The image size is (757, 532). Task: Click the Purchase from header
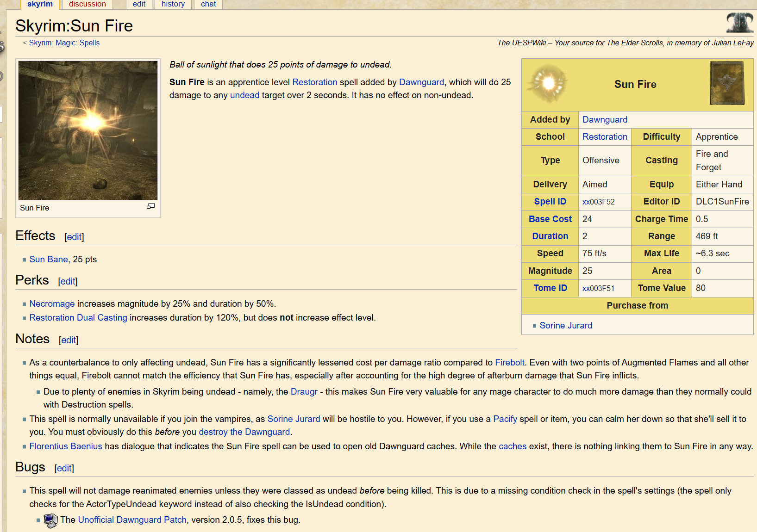(x=638, y=306)
